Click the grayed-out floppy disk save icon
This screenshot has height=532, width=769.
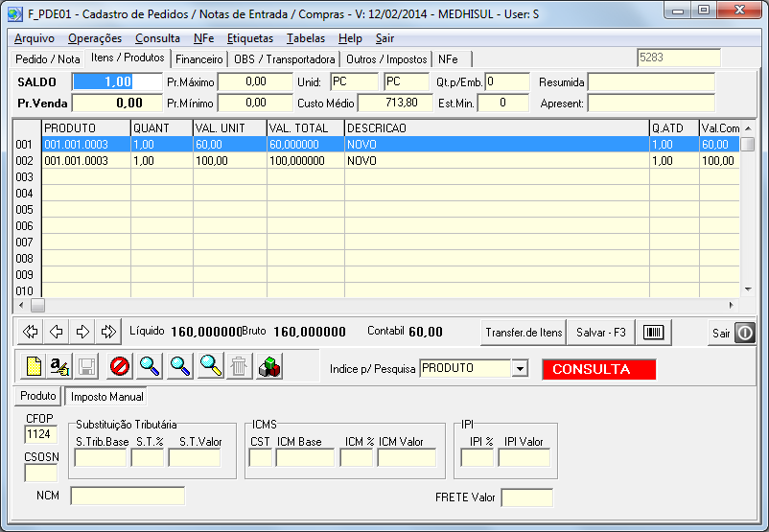click(x=87, y=366)
